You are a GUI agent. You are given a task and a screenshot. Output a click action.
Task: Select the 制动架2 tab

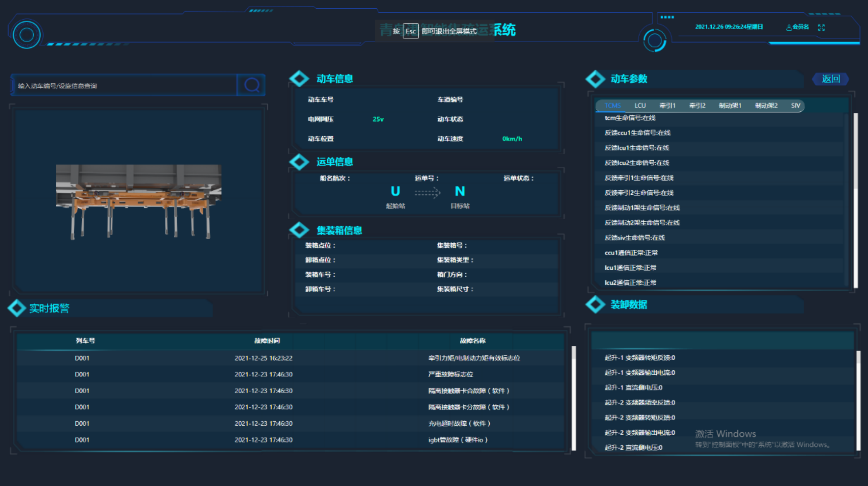point(766,106)
